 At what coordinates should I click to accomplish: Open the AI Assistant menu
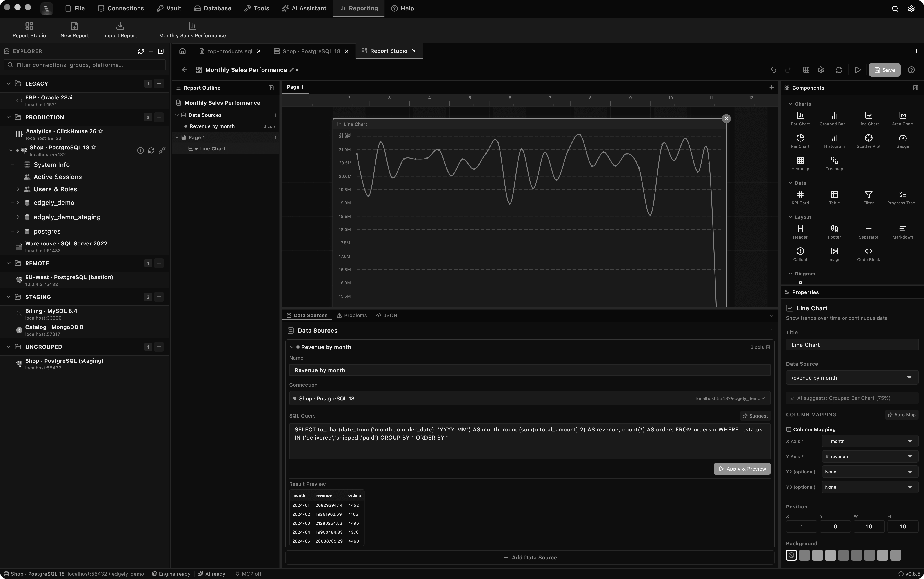[304, 9]
